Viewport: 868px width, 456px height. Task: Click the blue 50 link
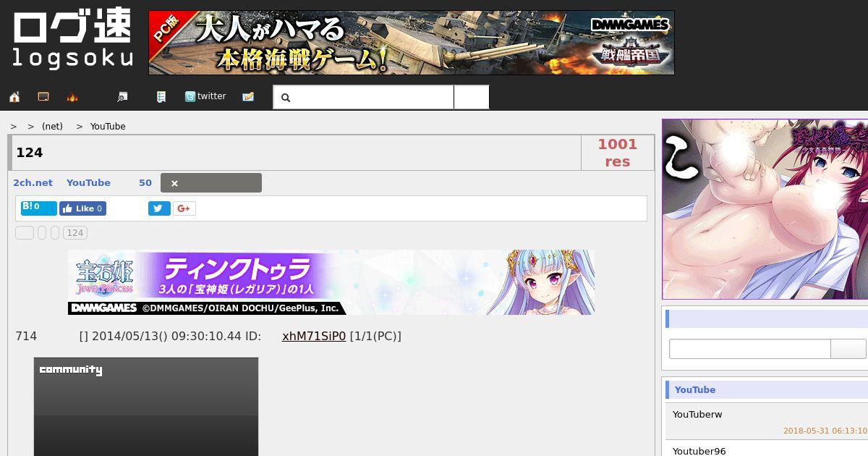[145, 183]
